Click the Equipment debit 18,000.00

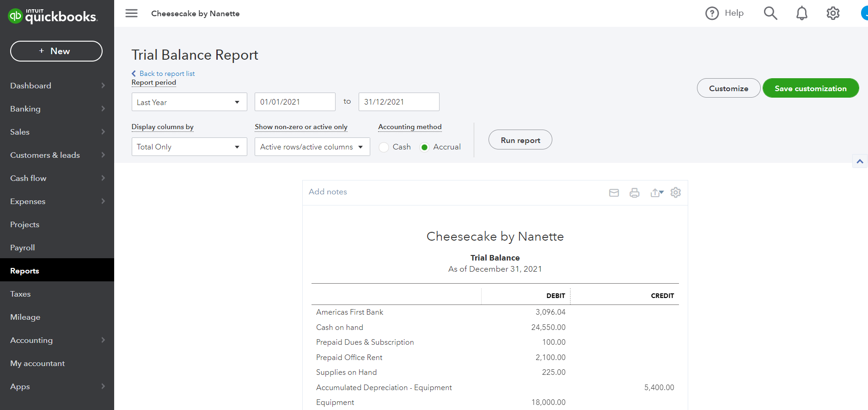pos(548,403)
